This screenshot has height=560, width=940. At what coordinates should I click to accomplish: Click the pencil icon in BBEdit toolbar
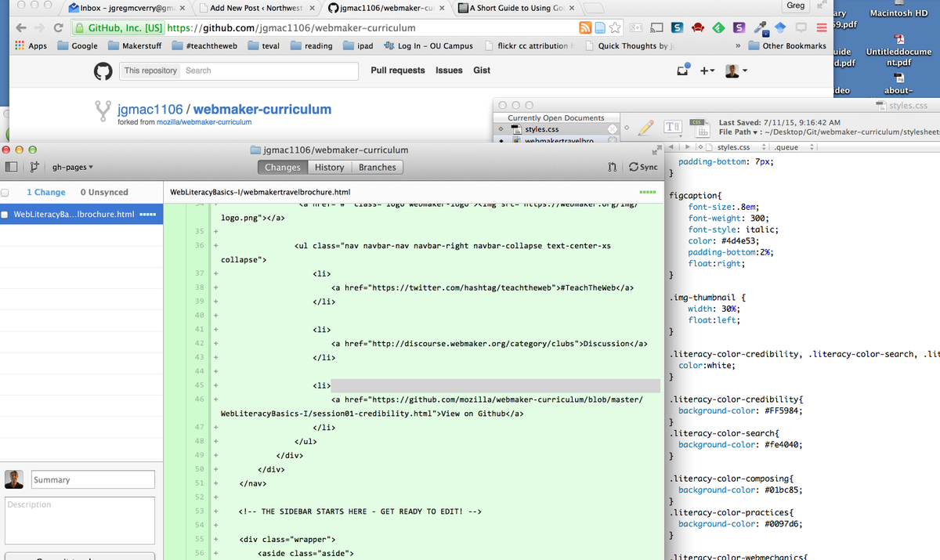tap(645, 127)
